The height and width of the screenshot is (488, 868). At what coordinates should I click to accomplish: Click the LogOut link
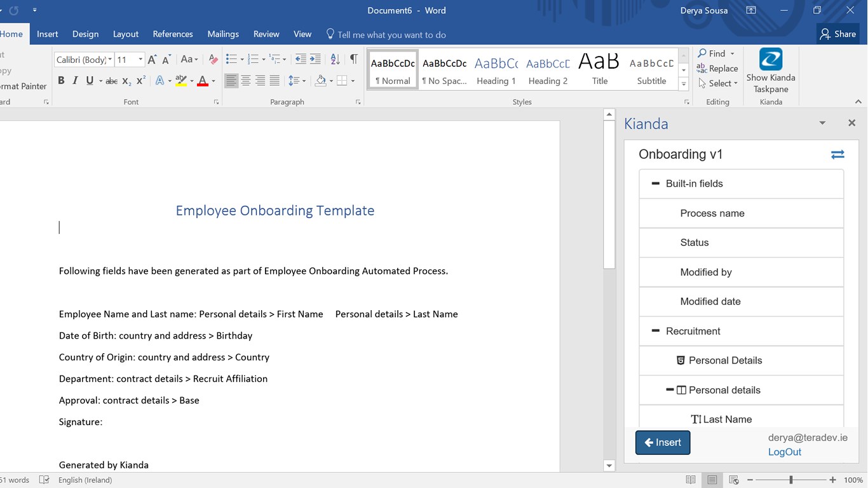coord(785,452)
